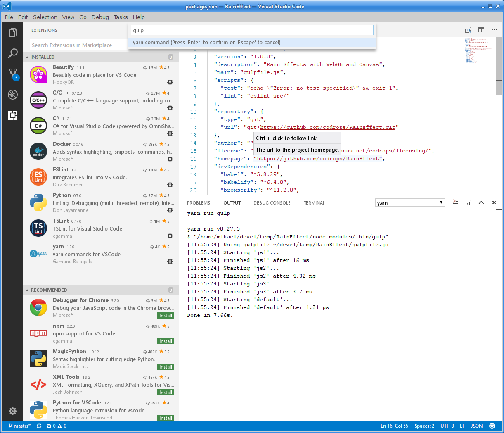Open the Debug view icon
The height and width of the screenshot is (433, 504).
[x=13, y=95]
